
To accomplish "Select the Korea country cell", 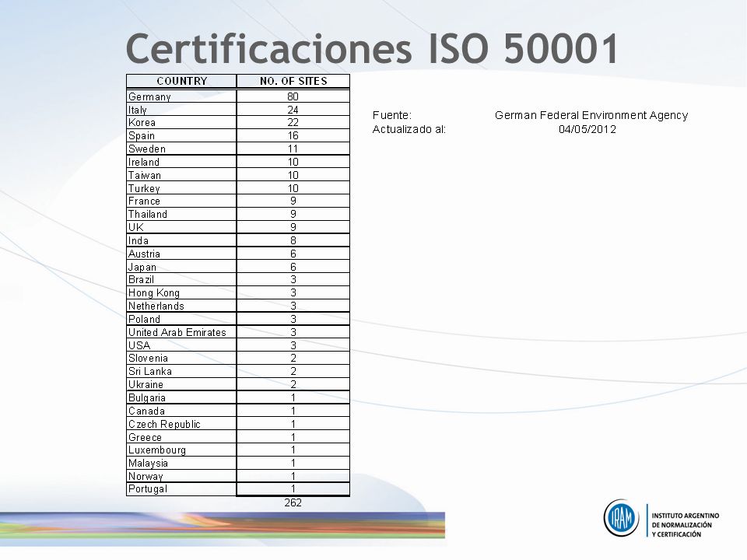I will coord(181,122).
